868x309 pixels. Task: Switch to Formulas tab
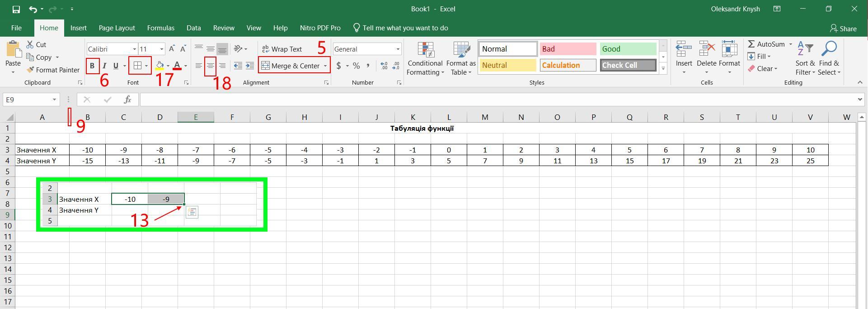point(160,28)
